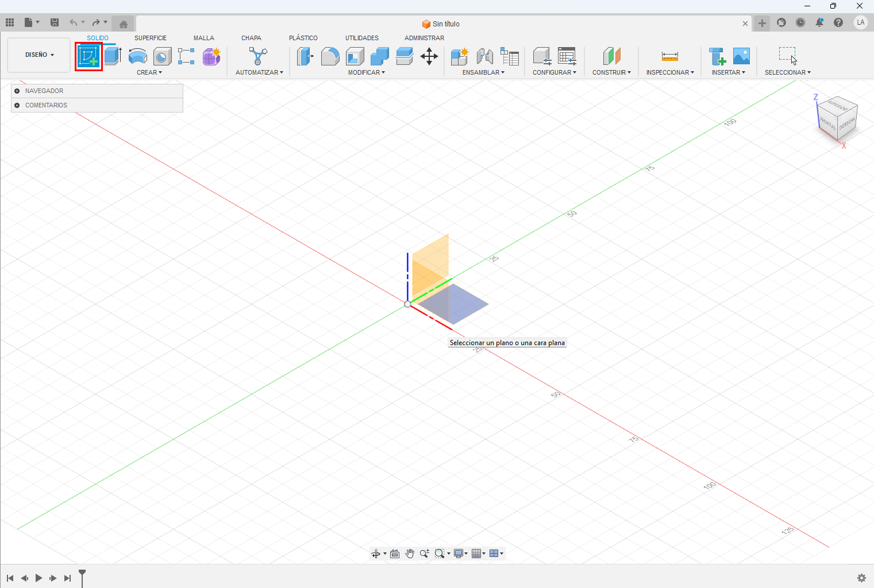Viewport: 874px width, 588px height.
Task: Jump to timeline start
Action: [10, 578]
